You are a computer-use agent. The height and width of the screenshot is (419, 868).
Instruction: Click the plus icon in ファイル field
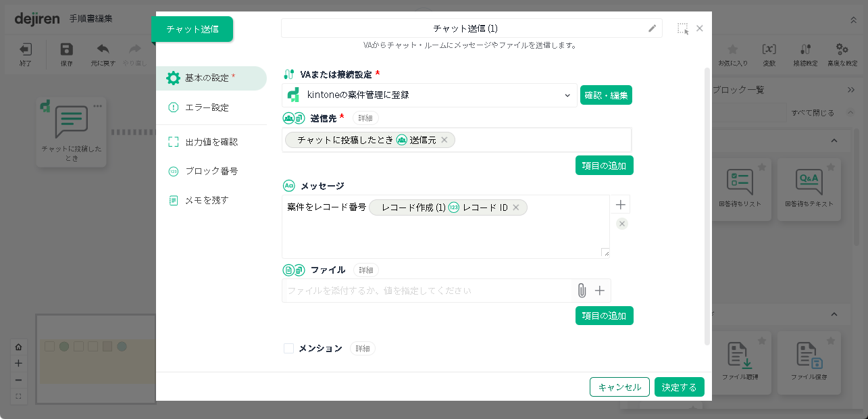pos(599,291)
